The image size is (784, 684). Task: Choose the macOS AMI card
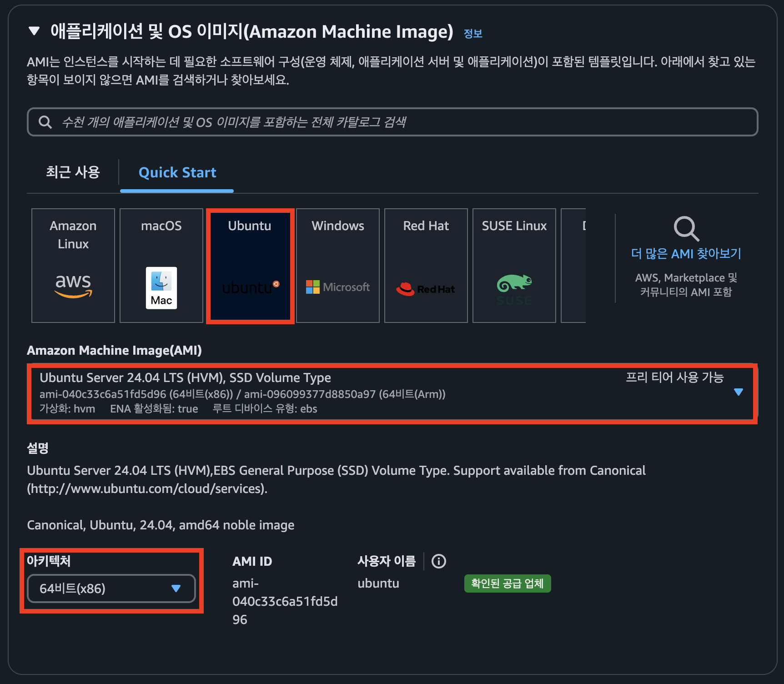coord(161,266)
